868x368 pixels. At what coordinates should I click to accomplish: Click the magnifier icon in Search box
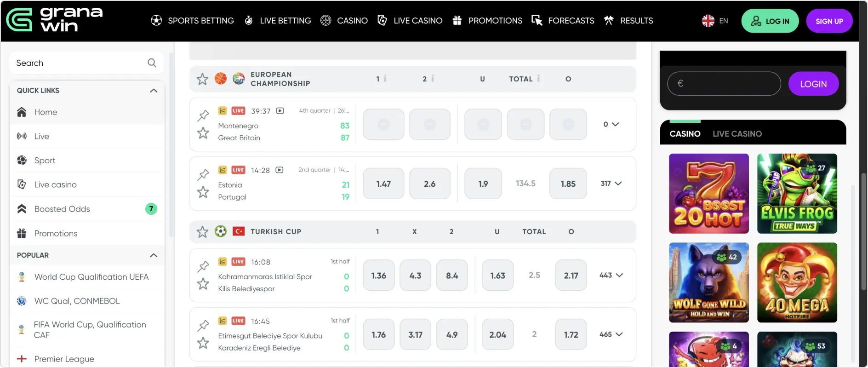coord(152,63)
